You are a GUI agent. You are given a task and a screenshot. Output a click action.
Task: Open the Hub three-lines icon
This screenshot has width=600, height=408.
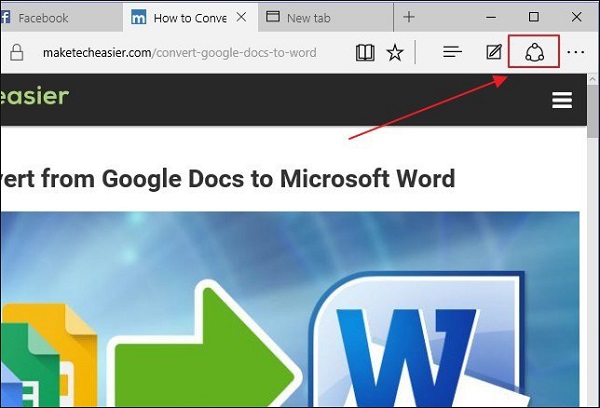(x=452, y=52)
